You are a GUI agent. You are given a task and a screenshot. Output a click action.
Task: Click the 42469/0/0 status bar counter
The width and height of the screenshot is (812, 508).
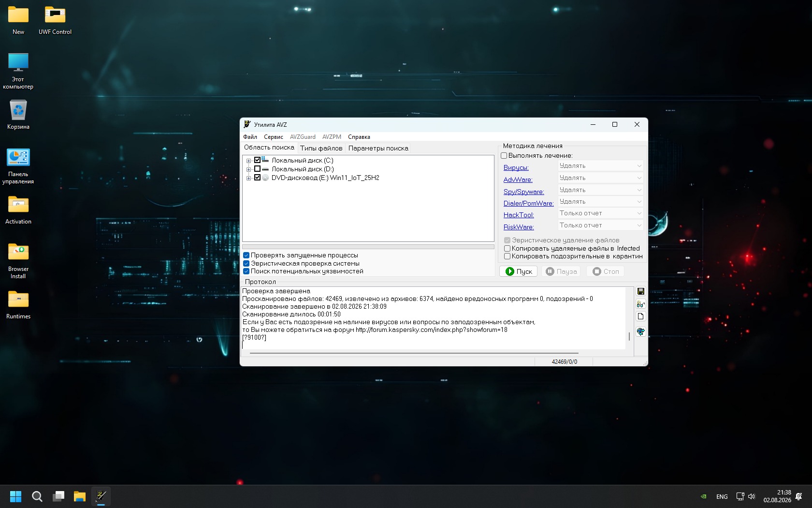pyautogui.click(x=564, y=362)
